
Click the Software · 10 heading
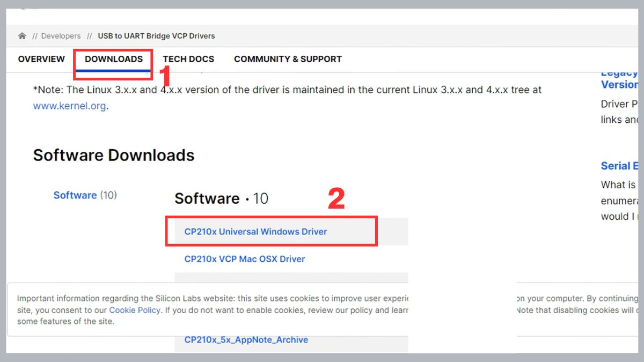click(221, 198)
